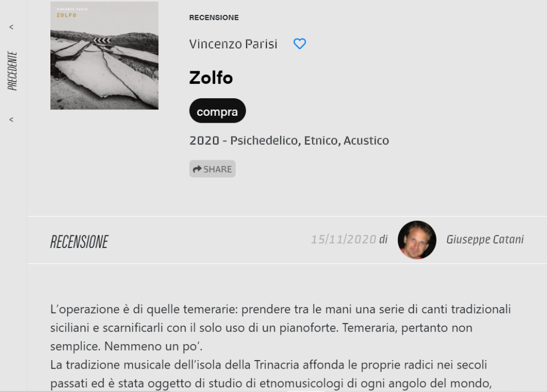Select the Psichedelico genre tag
The image size is (547, 392).
click(265, 140)
